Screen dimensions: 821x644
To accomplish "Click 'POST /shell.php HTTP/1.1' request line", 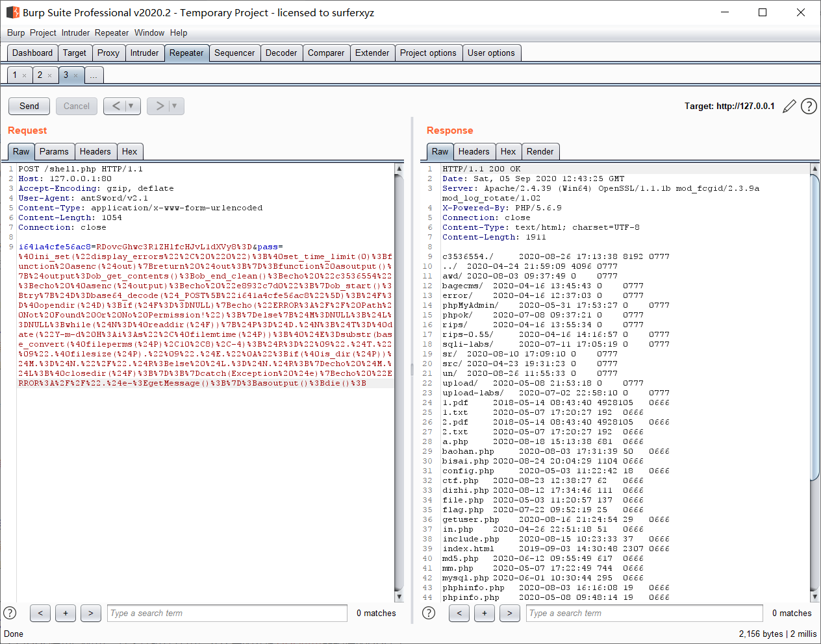I will pos(81,169).
